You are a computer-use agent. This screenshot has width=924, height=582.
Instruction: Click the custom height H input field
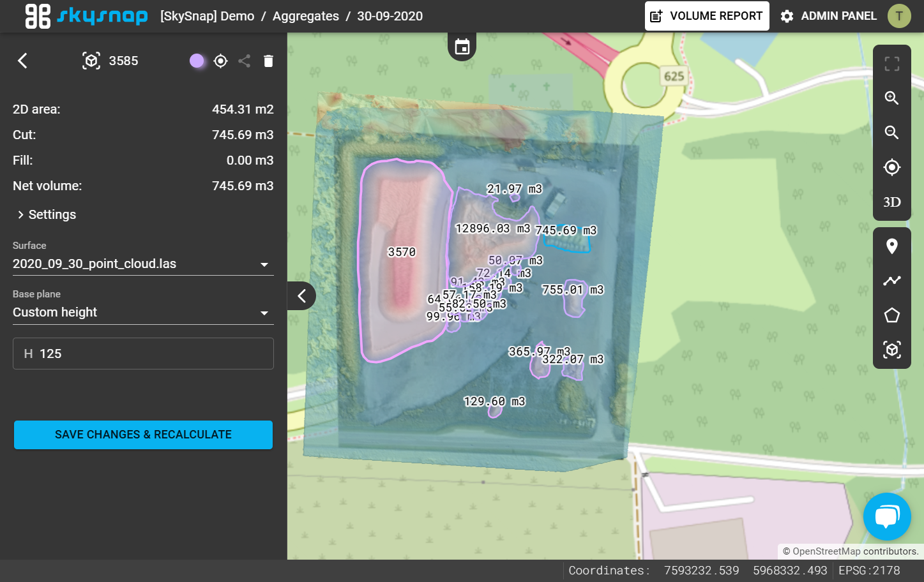143,354
